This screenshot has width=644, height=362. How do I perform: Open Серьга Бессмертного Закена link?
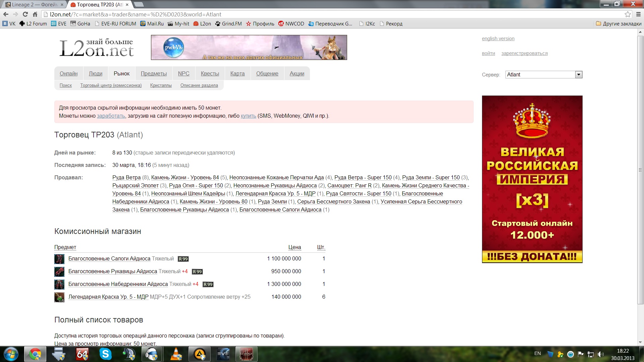click(334, 201)
